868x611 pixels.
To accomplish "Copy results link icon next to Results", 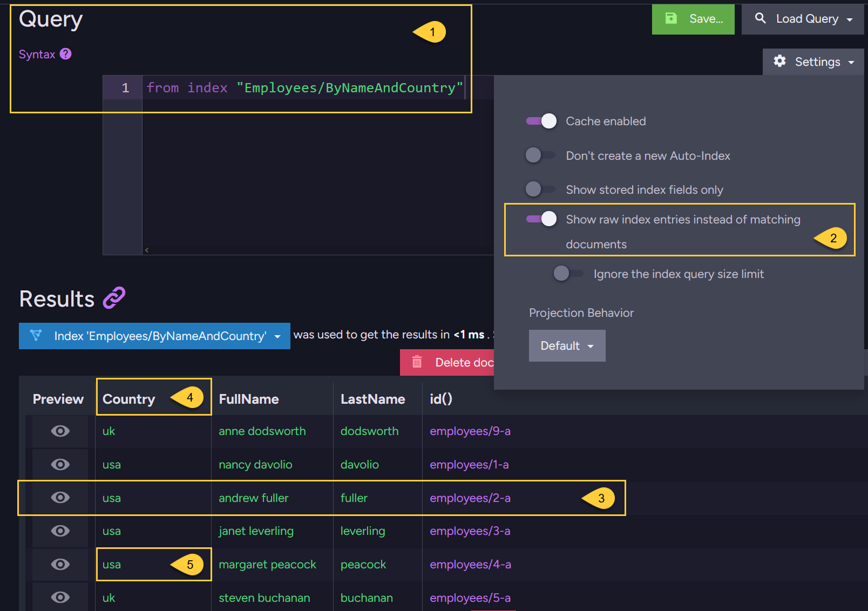I will pyautogui.click(x=114, y=298).
